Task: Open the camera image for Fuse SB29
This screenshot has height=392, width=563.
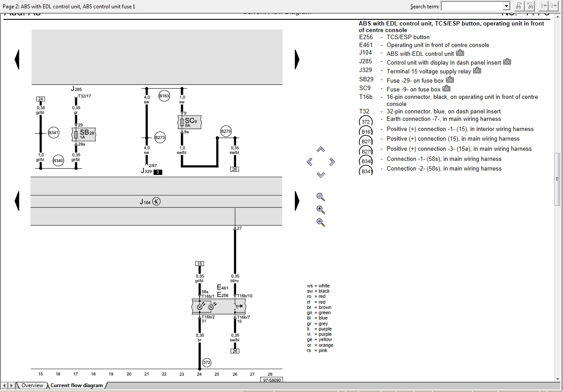Action: 450,80
